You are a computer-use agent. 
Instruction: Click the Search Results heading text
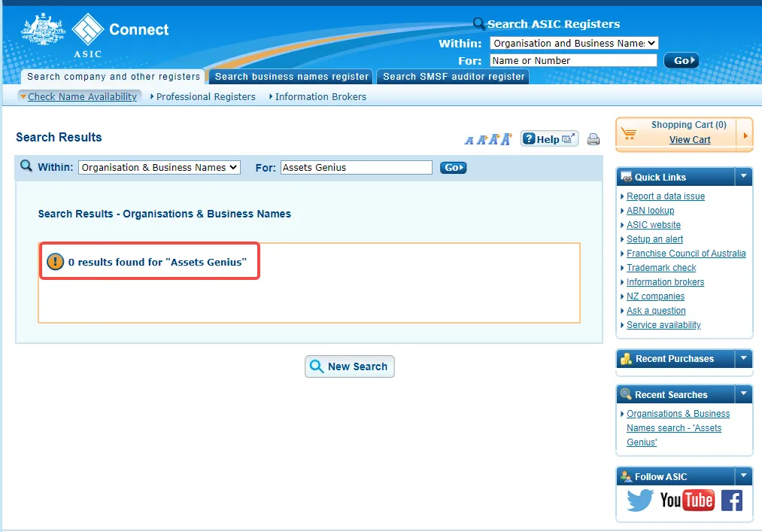(x=59, y=137)
